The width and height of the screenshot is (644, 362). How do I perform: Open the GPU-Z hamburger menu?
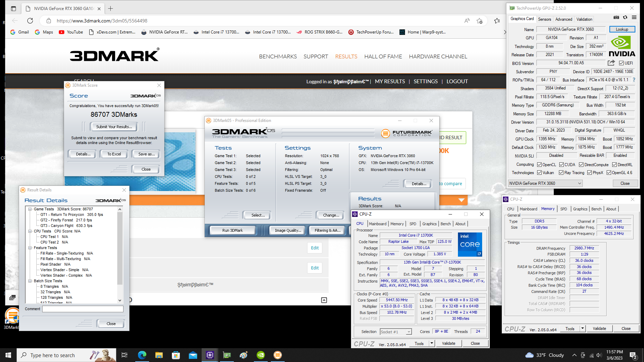pyautogui.click(x=634, y=17)
